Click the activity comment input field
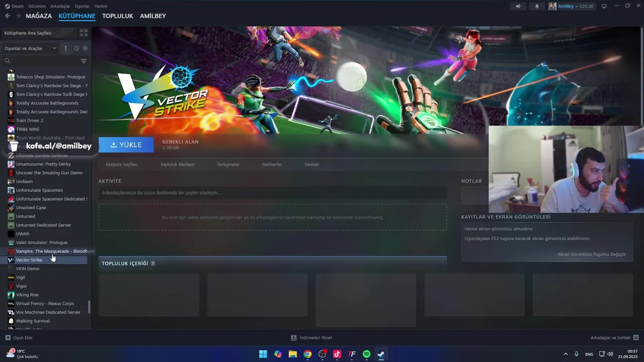The image size is (644, 362). pos(273,193)
